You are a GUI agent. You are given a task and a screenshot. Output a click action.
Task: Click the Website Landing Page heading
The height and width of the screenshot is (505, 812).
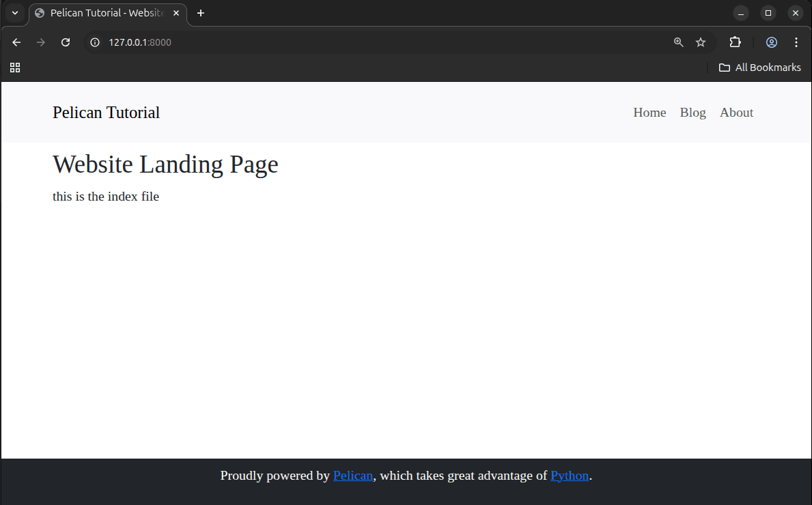click(x=165, y=164)
